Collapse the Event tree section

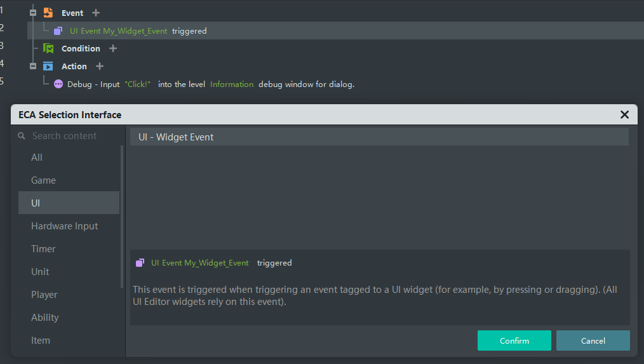tap(33, 13)
